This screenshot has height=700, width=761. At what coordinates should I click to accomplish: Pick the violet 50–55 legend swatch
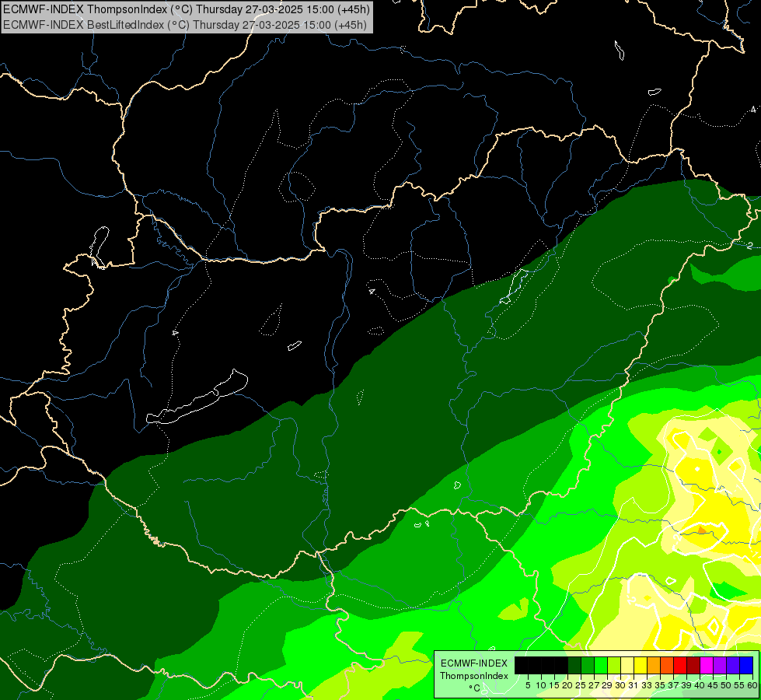coord(733,665)
